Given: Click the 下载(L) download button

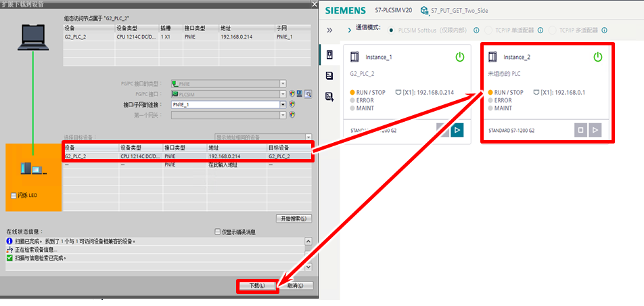Looking at the screenshot, I should pyautogui.click(x=256, y=286).
